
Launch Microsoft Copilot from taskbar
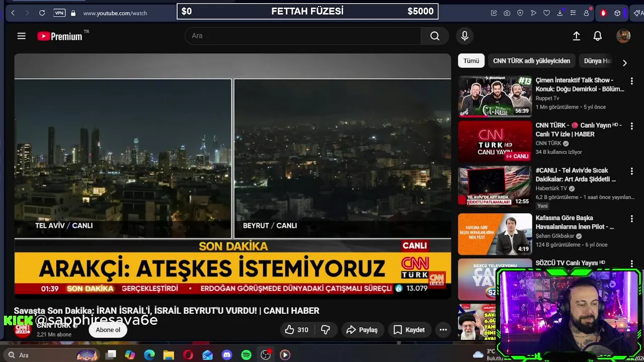[130, 355]
